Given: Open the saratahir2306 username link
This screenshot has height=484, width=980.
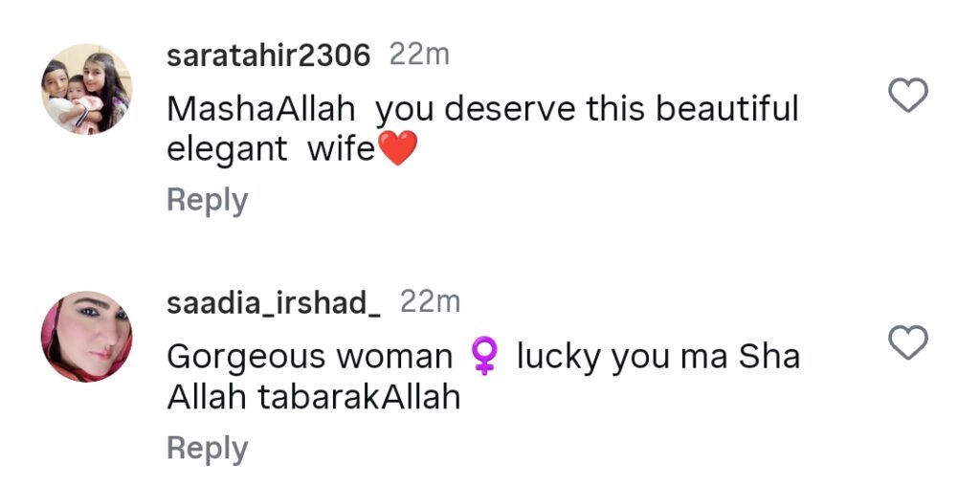Looking at the screenshot, I should click(268, 55).
